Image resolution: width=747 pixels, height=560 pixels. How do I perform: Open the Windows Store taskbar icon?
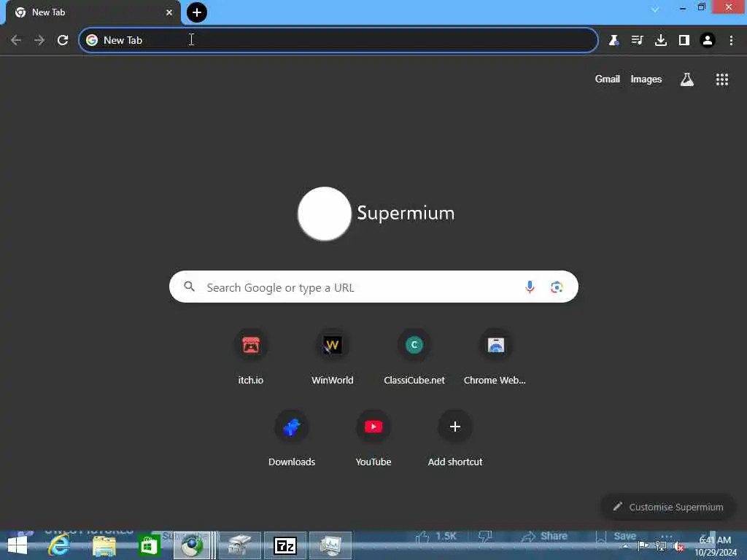coord(149,545)
